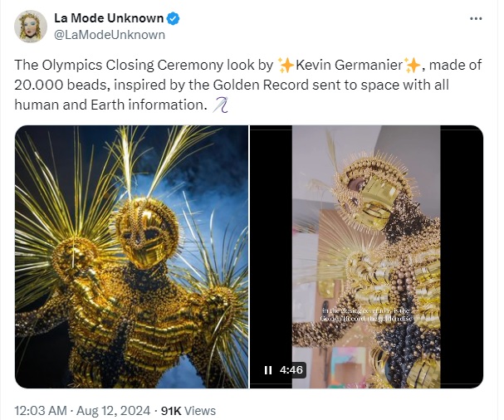Pause the video with the pause icon
The width and height of the screenshot is (504, 420).
click(267, 370)
